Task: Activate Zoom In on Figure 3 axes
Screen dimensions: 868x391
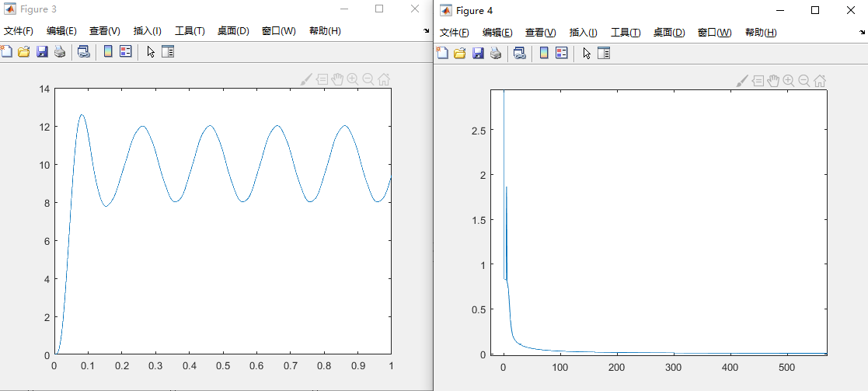Action: 353,80
